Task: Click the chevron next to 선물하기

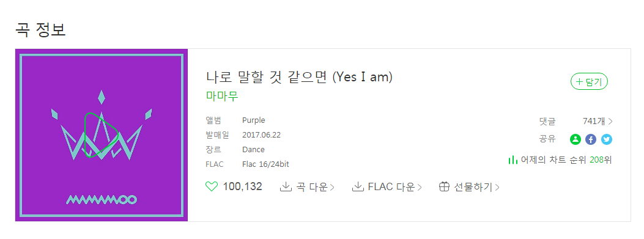Action: tap(497, 188)
